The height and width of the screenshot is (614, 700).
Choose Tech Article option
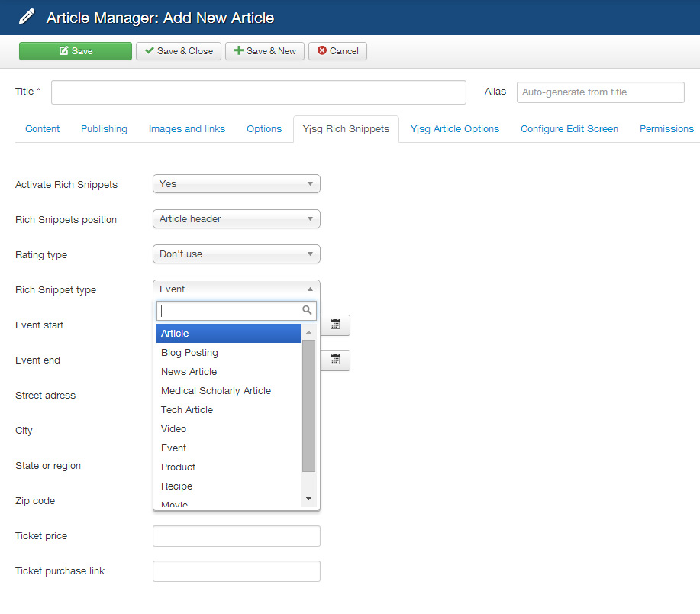coord(228,409)
